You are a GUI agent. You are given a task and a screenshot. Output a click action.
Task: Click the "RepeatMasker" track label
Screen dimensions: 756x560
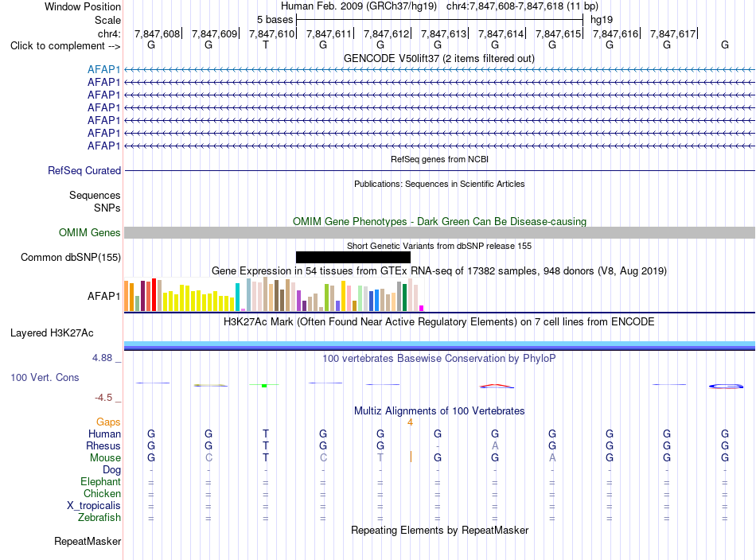tap(88, 541)
